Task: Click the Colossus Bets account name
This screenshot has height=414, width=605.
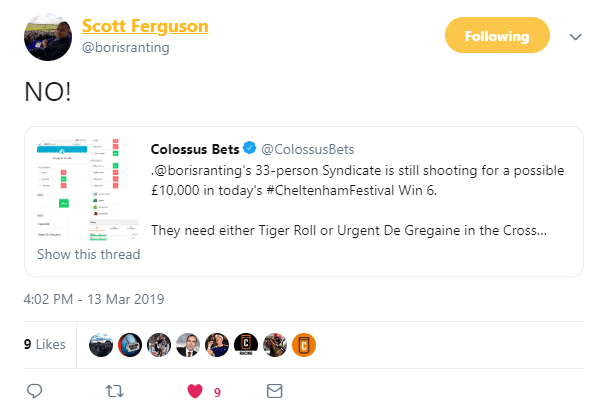Action: [194, 149]
